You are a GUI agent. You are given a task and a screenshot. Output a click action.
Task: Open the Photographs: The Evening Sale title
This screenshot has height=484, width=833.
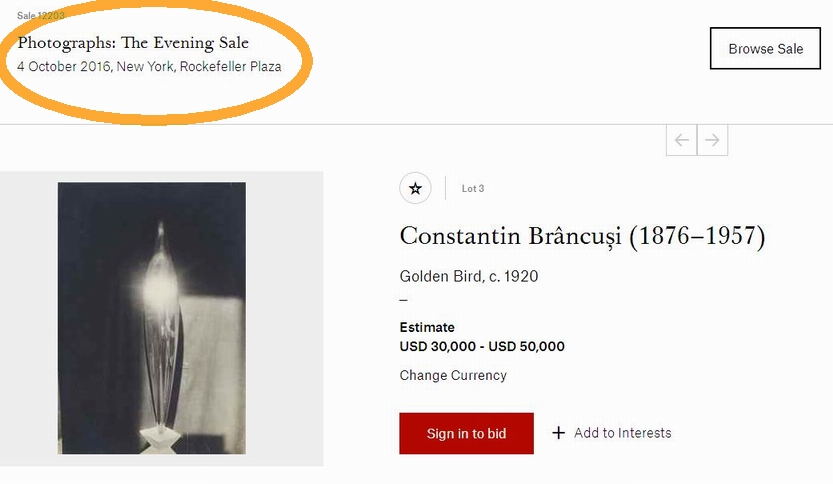point(133,43)
